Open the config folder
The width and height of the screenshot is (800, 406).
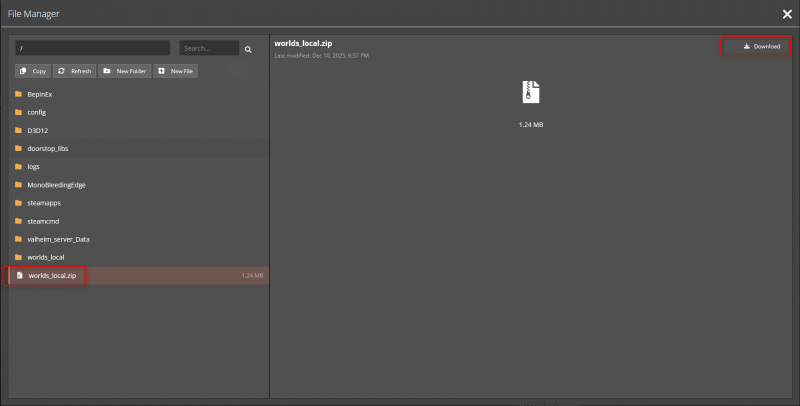[x=37, y=112]
